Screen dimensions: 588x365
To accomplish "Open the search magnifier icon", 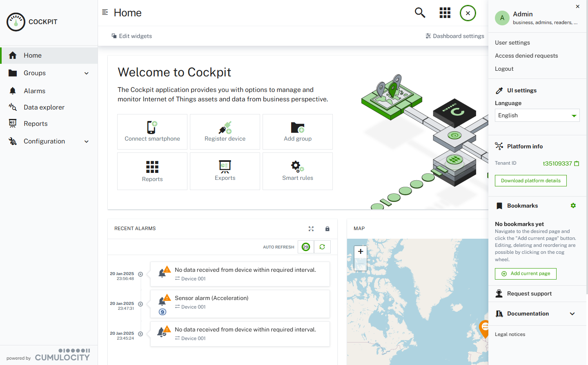I will (x=420, y=13).
